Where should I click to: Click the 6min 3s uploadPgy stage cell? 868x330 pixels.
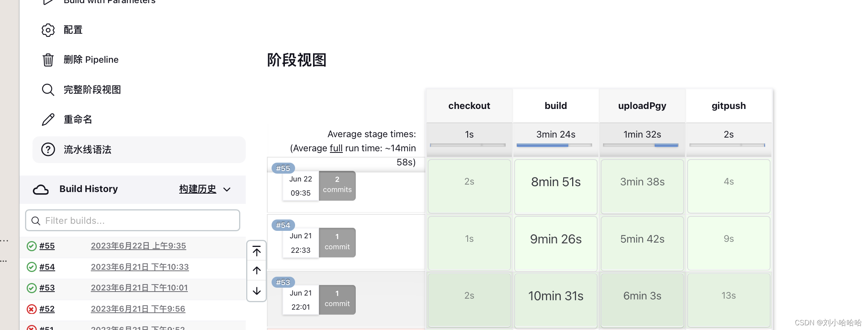pyautogui.click(x=642, y=300)
